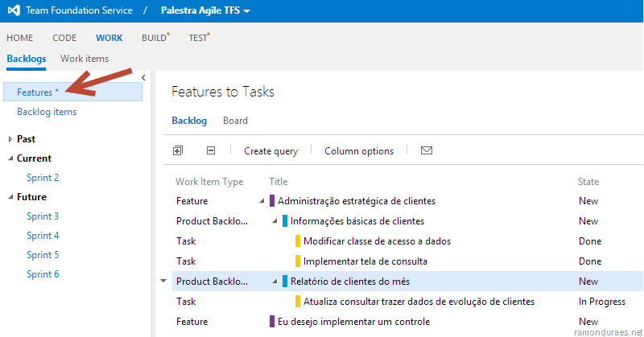644x337 pixels.
Task: Collapse the Future sprints group
Action: [x=10, y=197]
